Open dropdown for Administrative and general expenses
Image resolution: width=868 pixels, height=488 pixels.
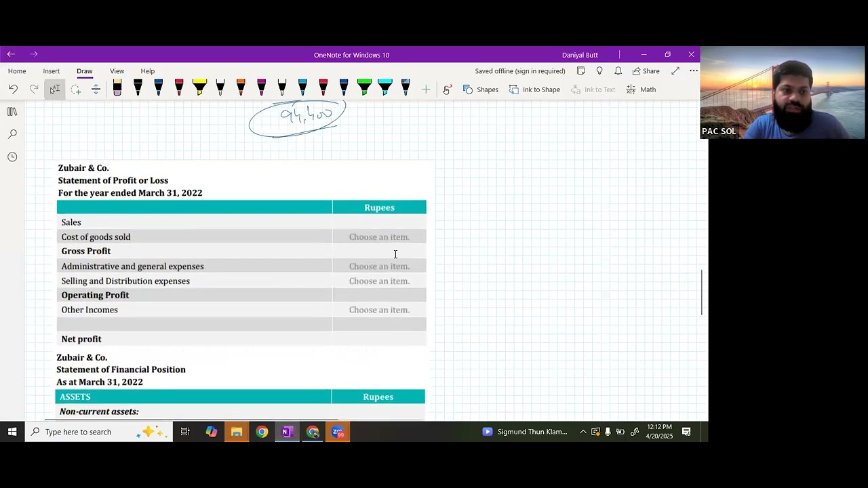379,266
